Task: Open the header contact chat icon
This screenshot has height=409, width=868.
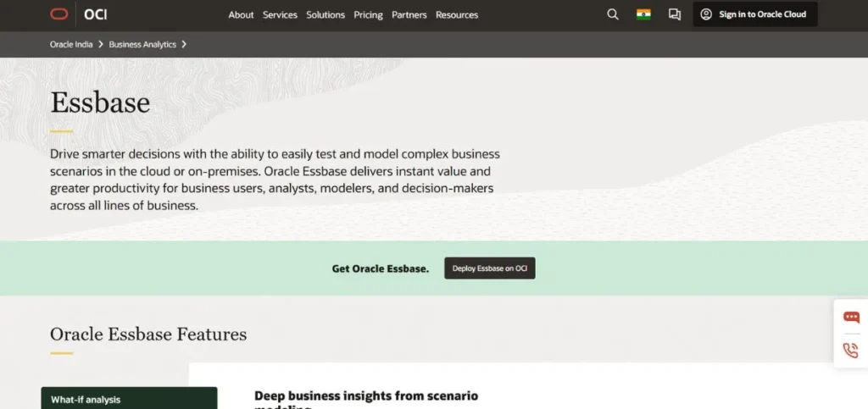Action: 675,14
